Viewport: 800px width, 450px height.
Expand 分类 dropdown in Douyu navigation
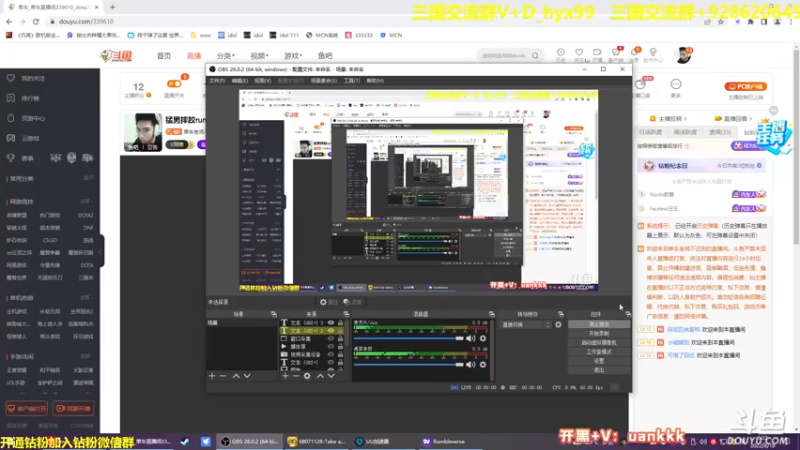point(226,56)
